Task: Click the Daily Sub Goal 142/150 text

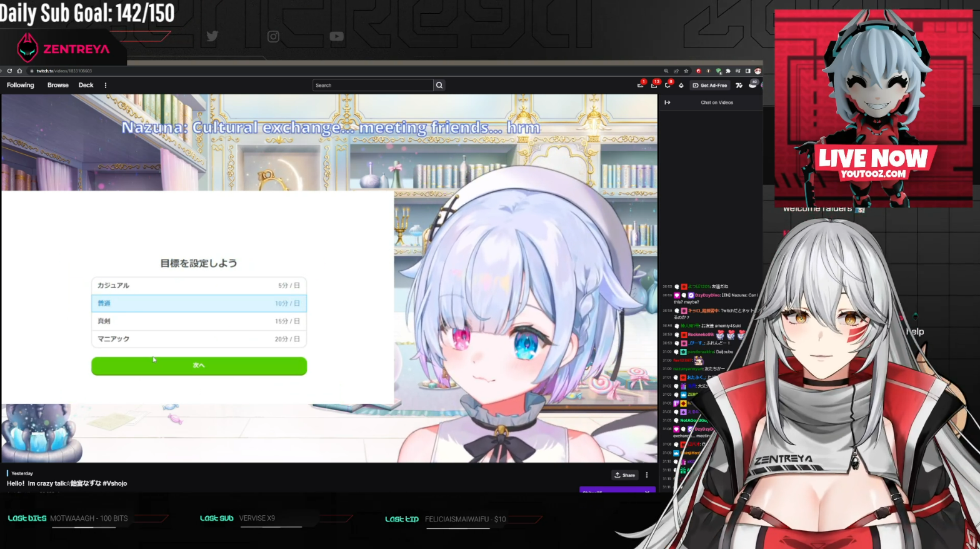Action: (x=87, y=13)
